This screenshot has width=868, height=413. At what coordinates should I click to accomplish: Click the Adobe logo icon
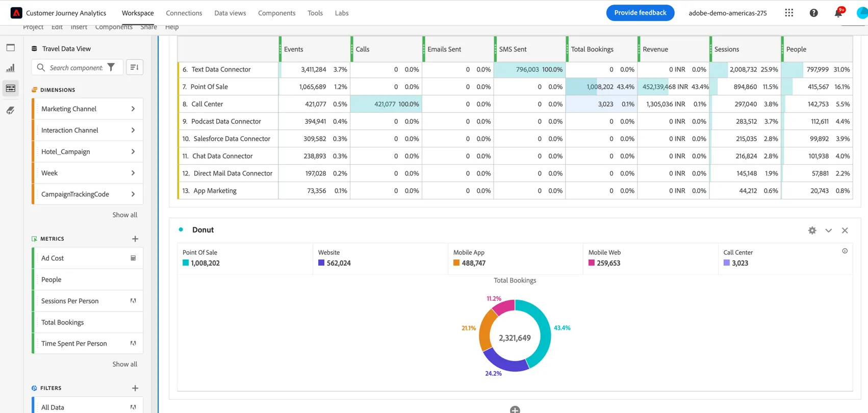16,13
